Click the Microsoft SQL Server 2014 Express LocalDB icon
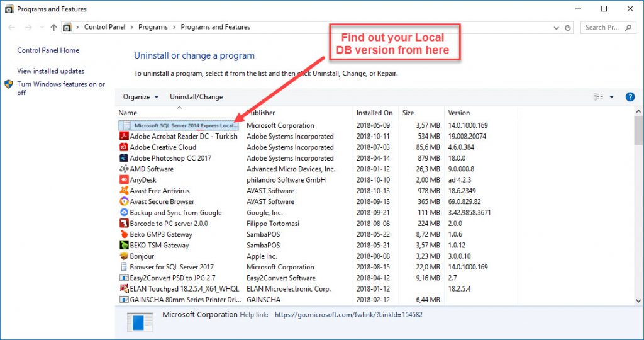644x340 pixels. point(126,125)
